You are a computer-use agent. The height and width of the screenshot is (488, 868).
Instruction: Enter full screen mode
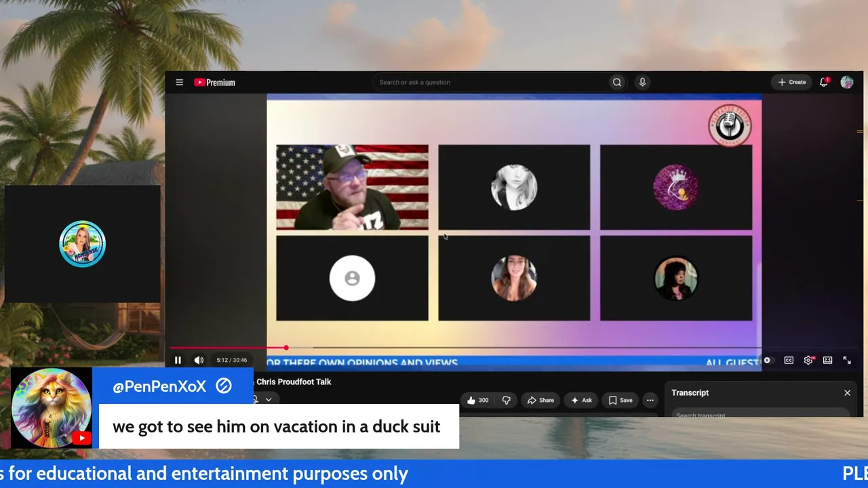847,361
